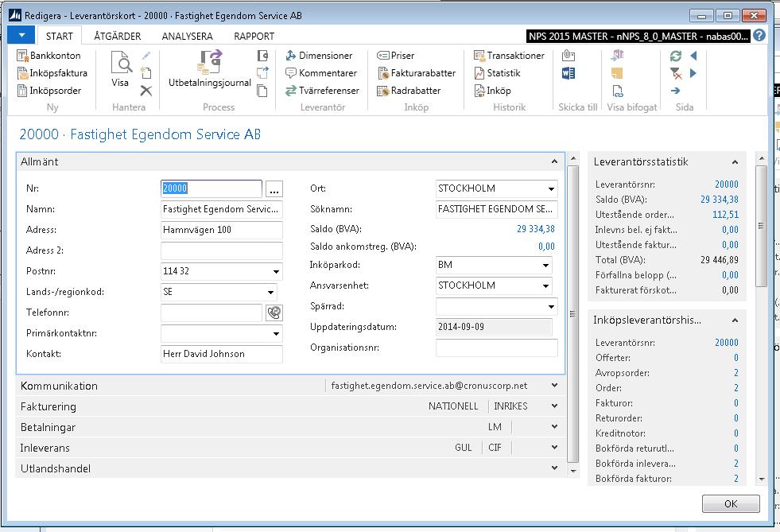Viewport: 780px width, 532px height.
Task: Open Priser in the Inköp group
Action: click(395, 55)
